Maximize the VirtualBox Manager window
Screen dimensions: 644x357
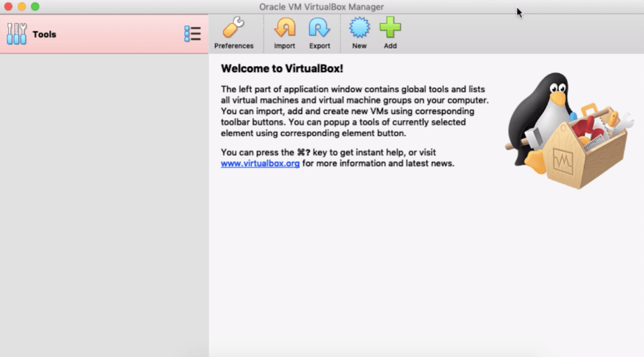click(35, 7)
